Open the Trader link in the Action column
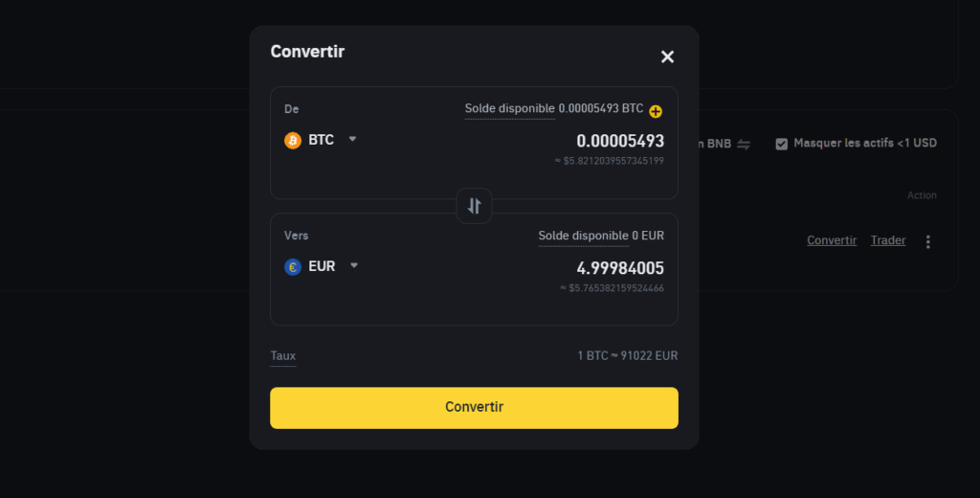The height and width of the screenshot is (498, 980). 887,240
